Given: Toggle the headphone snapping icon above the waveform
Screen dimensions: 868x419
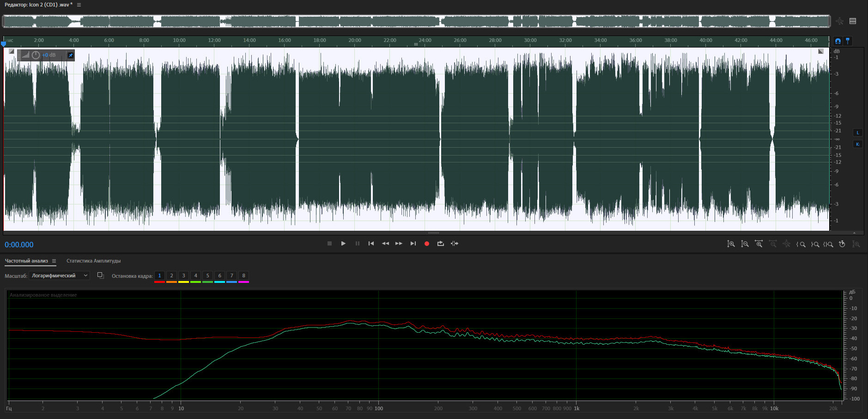Looking at the screenshot, I should [838, 41].
